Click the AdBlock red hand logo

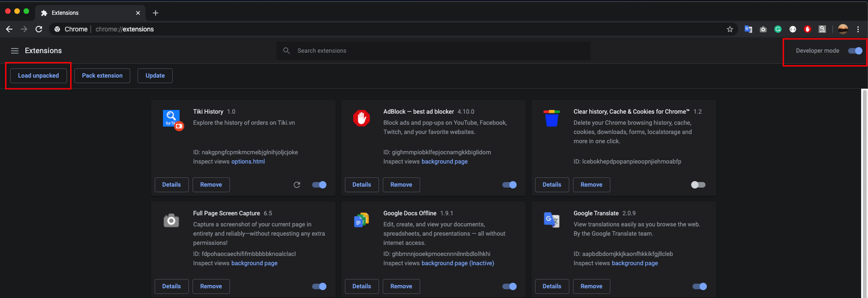(362, 118)
